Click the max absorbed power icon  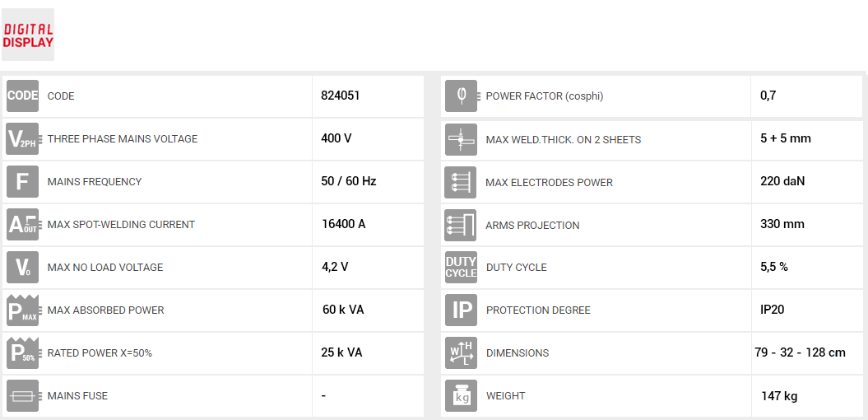tap(22, 310)
